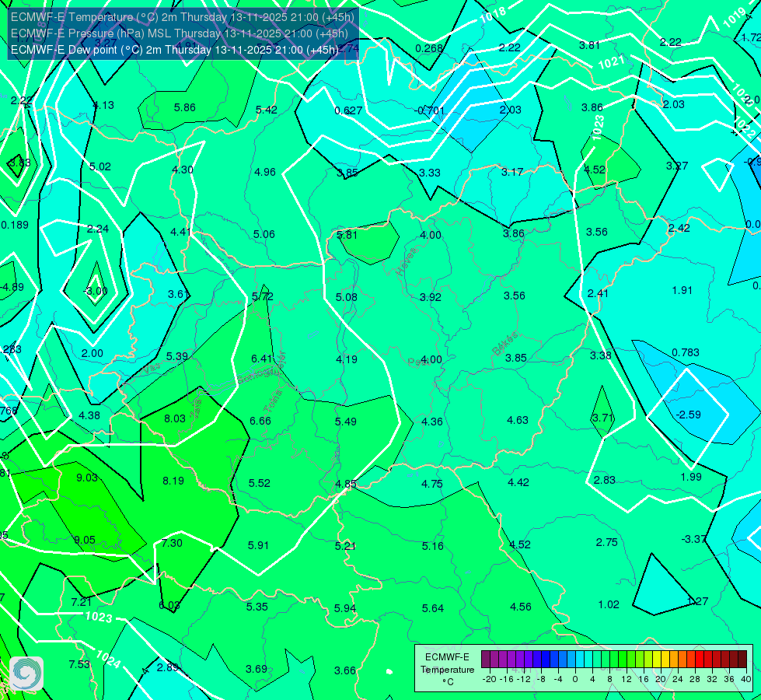Click the 1.02 value on the map
This screenshot has width=761, height=700.
[609, 605]
